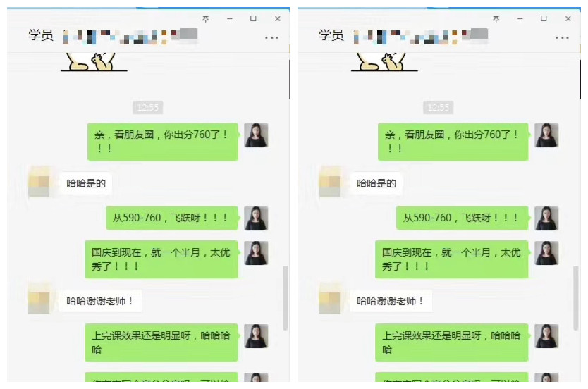Screen dimensions: 588x389
Task: Close the right chat window
Action: click(x=568, y=19)
